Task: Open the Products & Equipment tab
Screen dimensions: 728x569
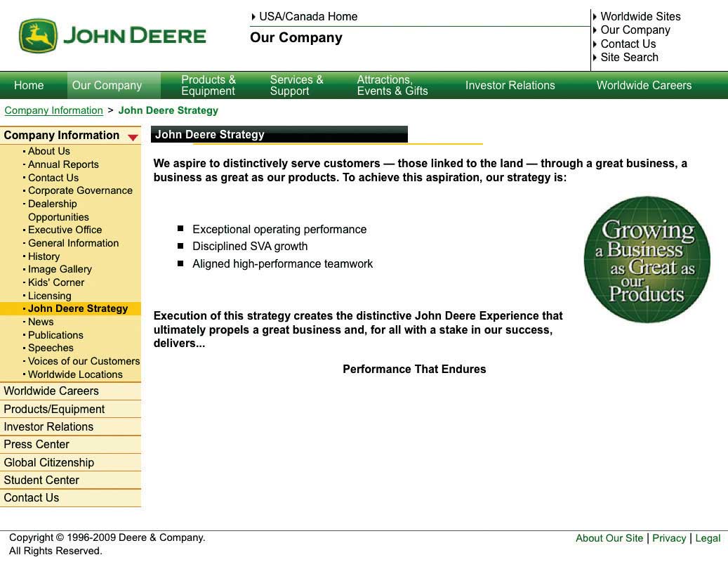Action: click(209, 86)
